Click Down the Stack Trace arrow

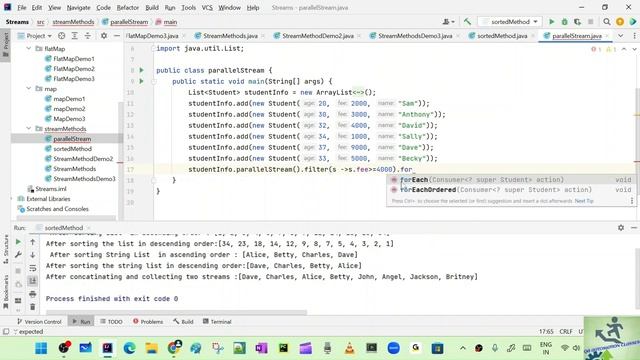[33, 255]
